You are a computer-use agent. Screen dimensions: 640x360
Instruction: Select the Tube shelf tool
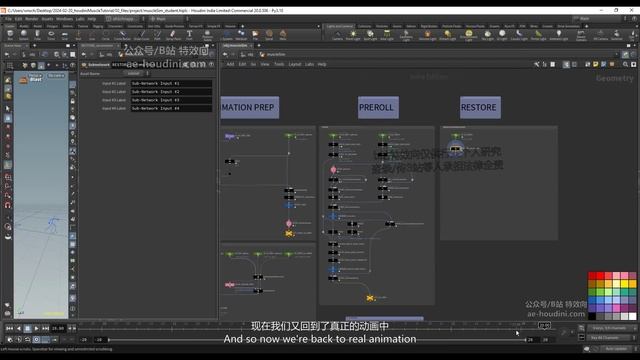tap(37, 35)
